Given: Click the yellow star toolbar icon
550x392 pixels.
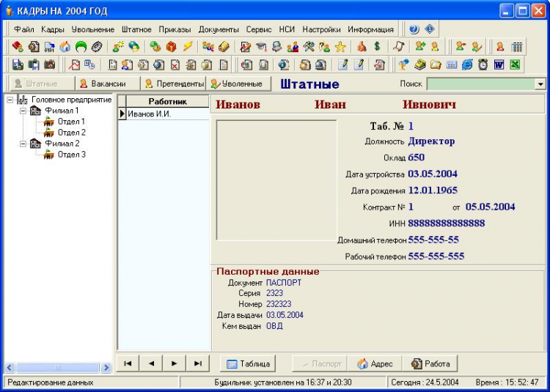Looking at the screenshot, I should [x=340, y=47].
